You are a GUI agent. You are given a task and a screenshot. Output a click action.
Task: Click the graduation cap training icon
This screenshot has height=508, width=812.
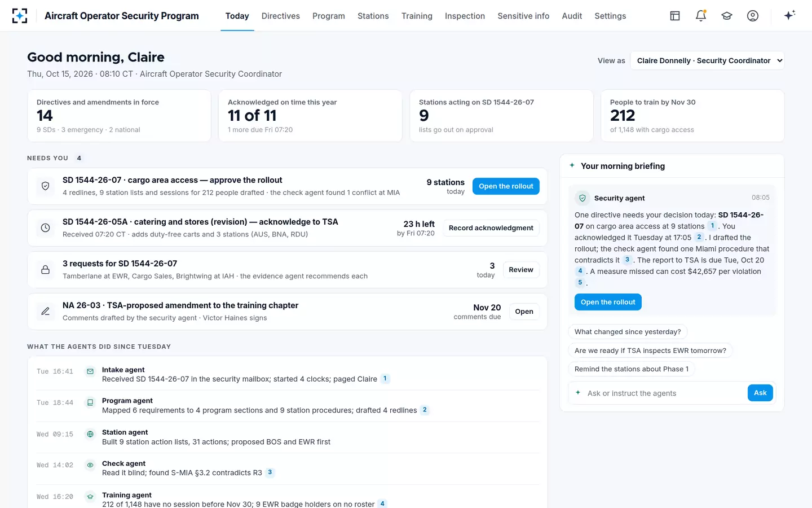[727, 16]
